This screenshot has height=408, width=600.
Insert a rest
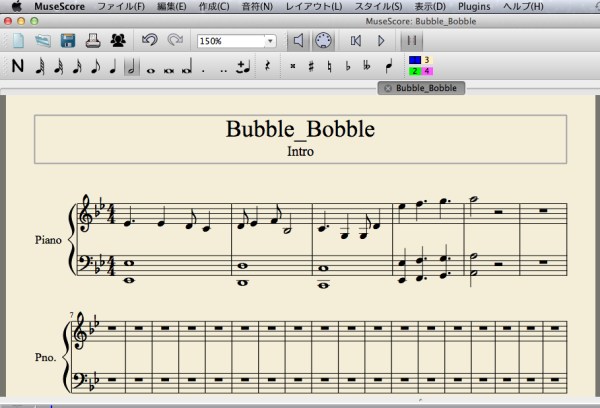coord(267,66)
